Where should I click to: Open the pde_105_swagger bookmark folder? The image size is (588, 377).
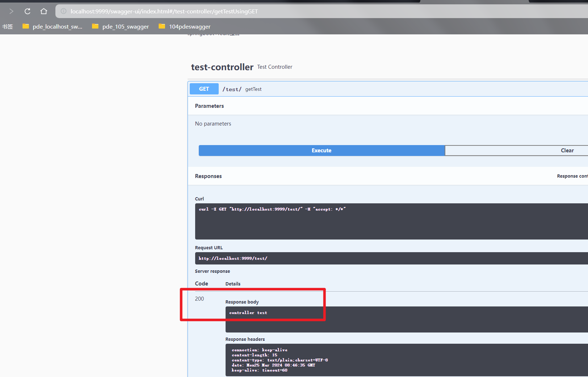point(121,26)
